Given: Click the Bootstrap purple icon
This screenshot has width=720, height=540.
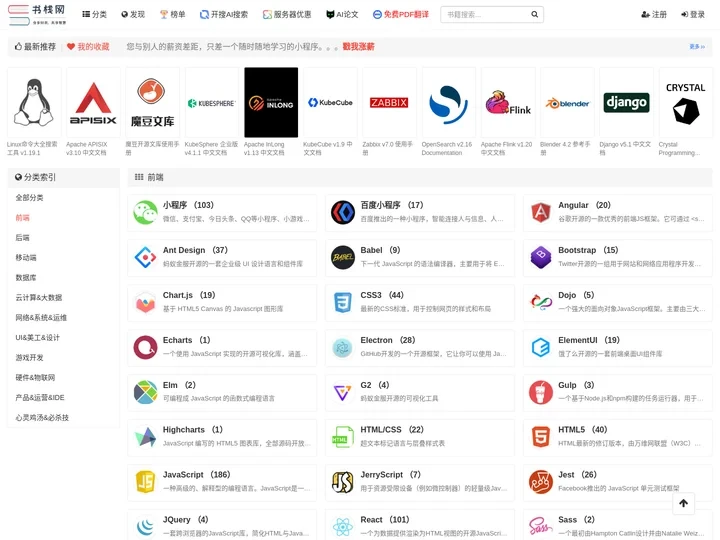Looking at the screenshot, I should click(541, 258).
